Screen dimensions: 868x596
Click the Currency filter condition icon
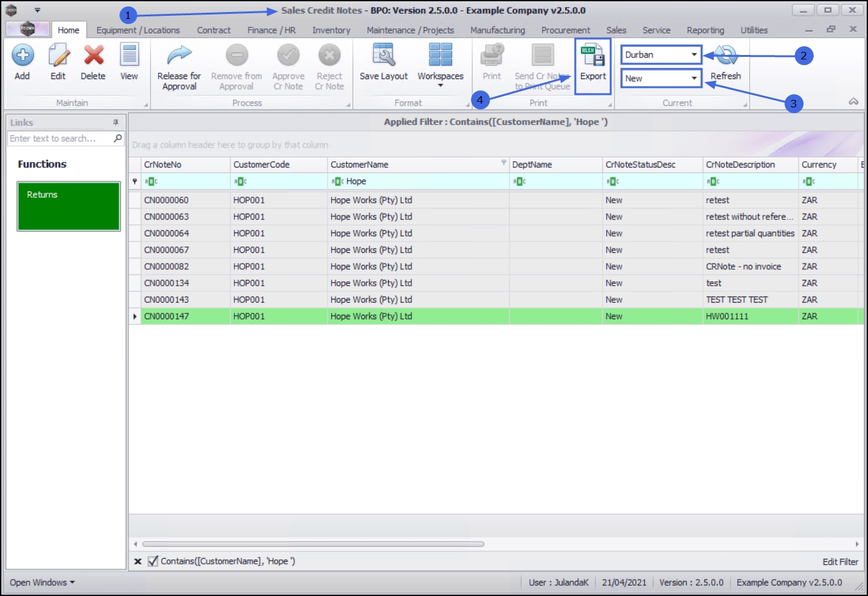pyautogui.click(x=809, y=181)
